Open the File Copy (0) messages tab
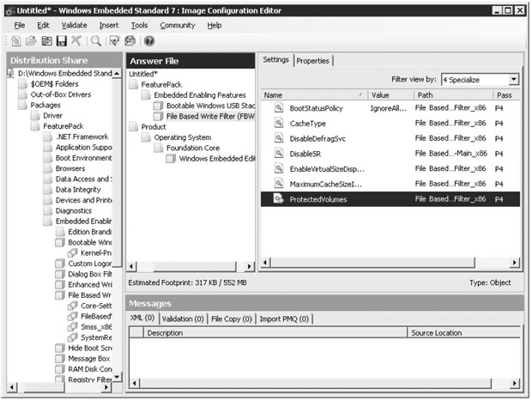The image size is (532, 401). point(232,319)
